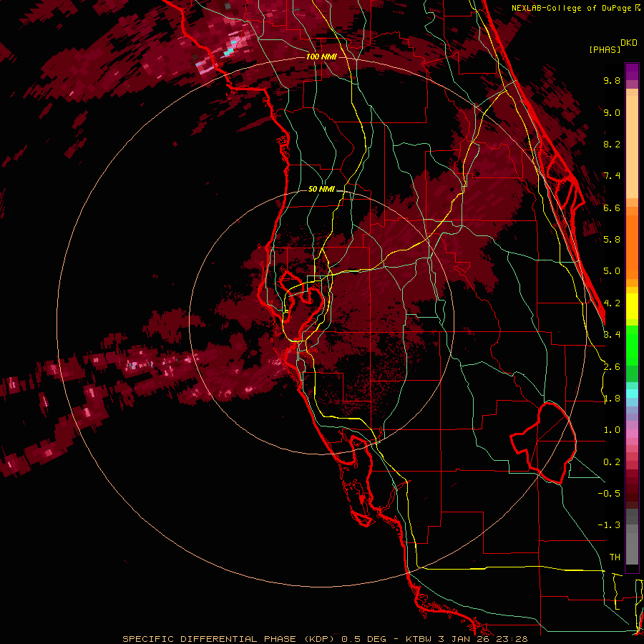The image size is (644, 644).
Task: Pick the purple color at top of the scale
Action: coord(632,72)
